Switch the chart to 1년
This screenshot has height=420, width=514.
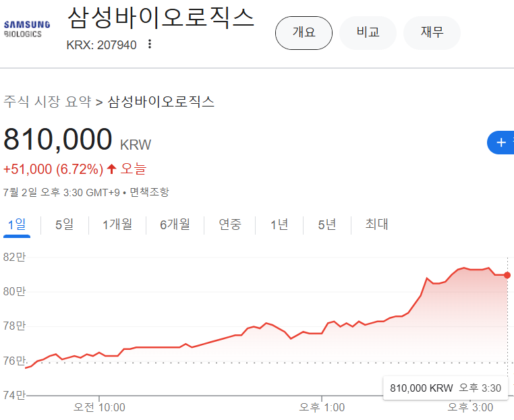[x=279, y=224]
